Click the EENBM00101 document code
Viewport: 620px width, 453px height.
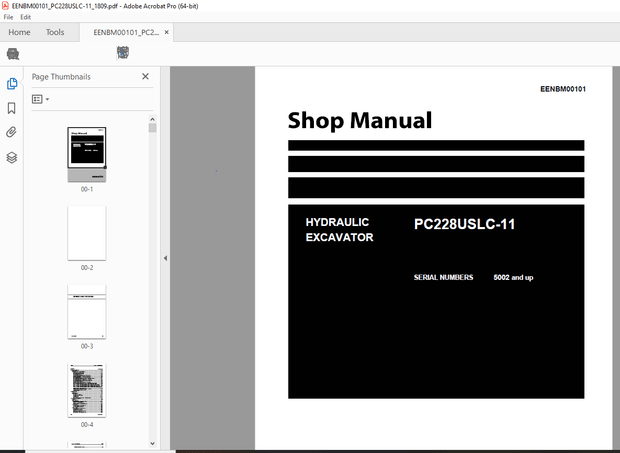(x=563, y=89)
